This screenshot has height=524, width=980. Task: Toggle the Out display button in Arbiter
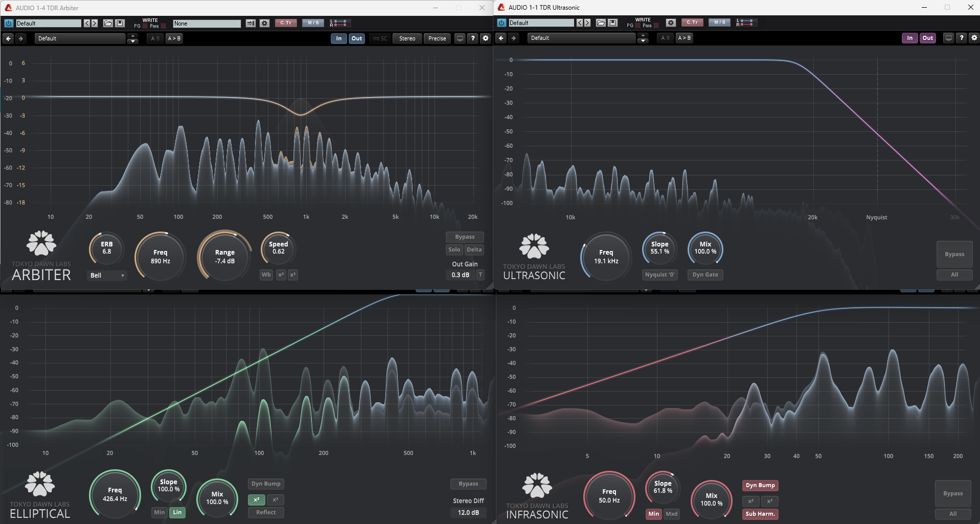[x=357, y=38]
